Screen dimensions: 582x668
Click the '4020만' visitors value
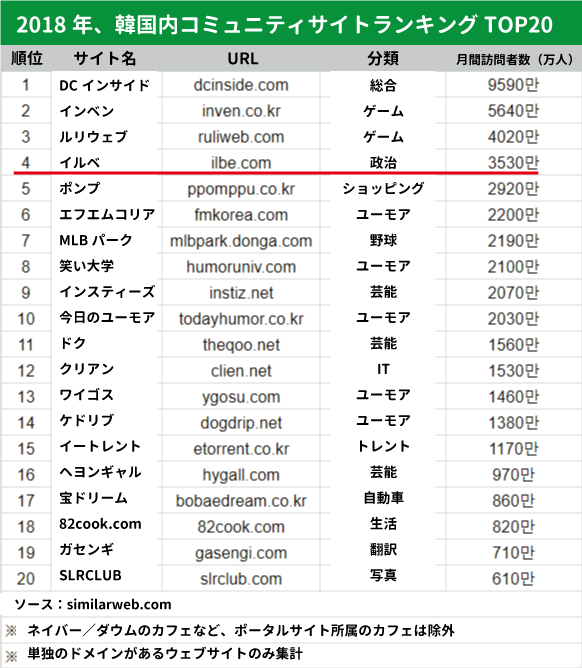(x=513, y=137)
